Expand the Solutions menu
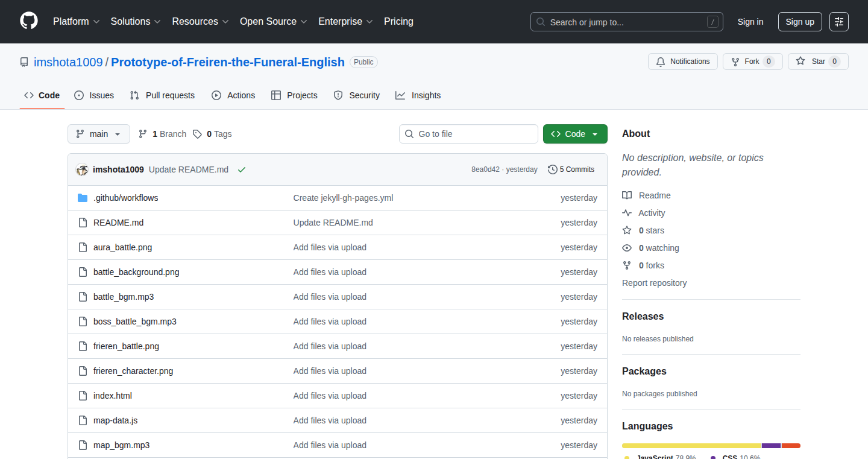Screen dimensions: 868x459 pos(136,21)
